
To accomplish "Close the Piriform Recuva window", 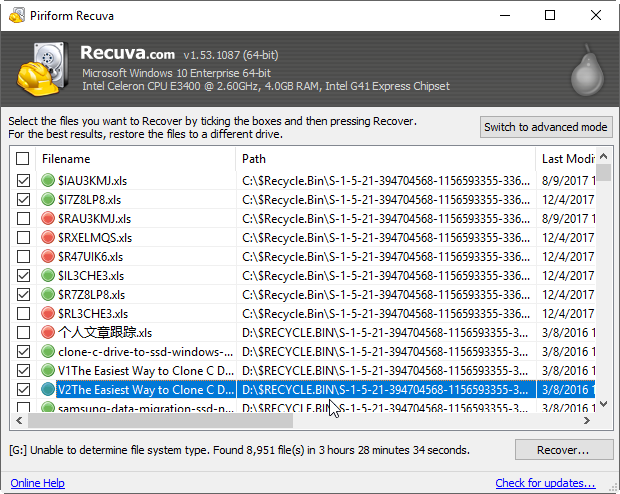I will (596, 15).
